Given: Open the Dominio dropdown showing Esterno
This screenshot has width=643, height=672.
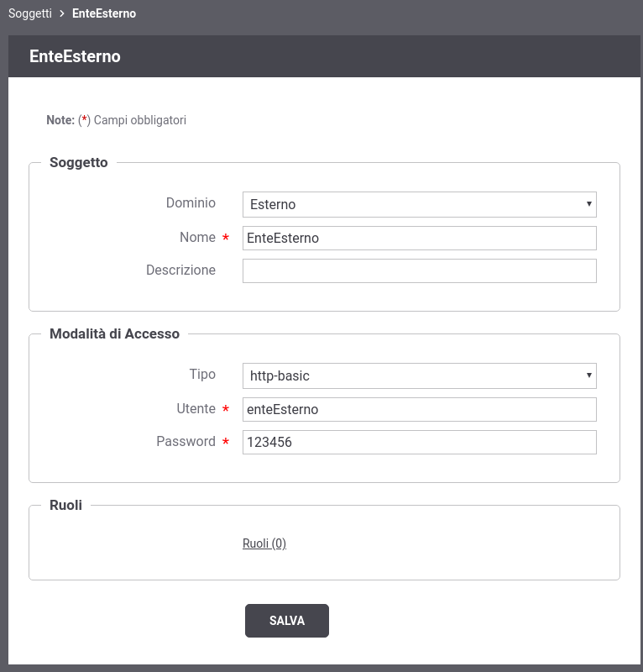Looking at the screenshot, I should (419, 204).
